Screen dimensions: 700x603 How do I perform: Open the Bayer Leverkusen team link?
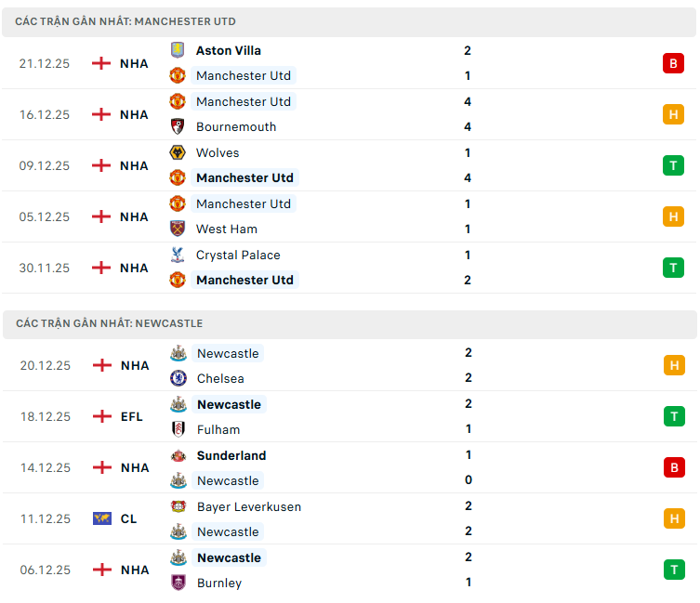(249, 506)
